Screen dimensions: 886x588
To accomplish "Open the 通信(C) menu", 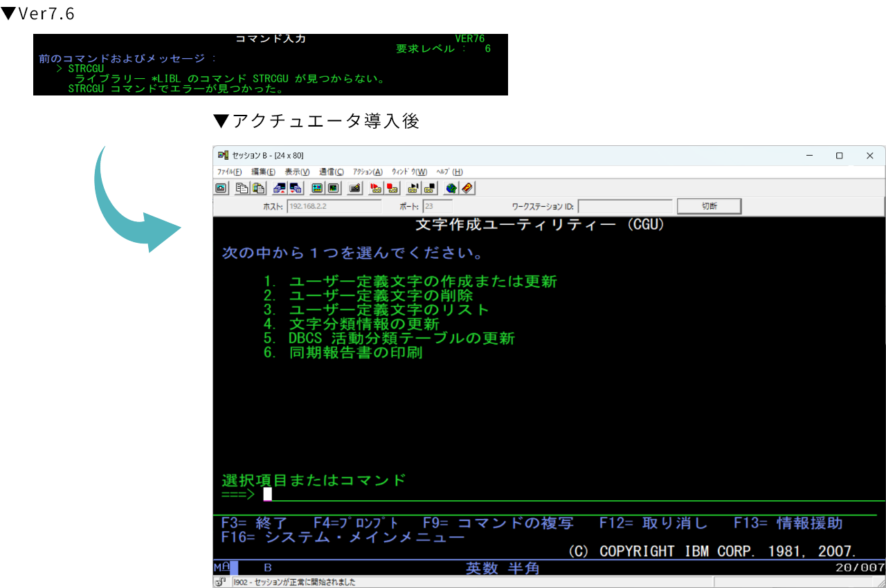I will 332,172.
